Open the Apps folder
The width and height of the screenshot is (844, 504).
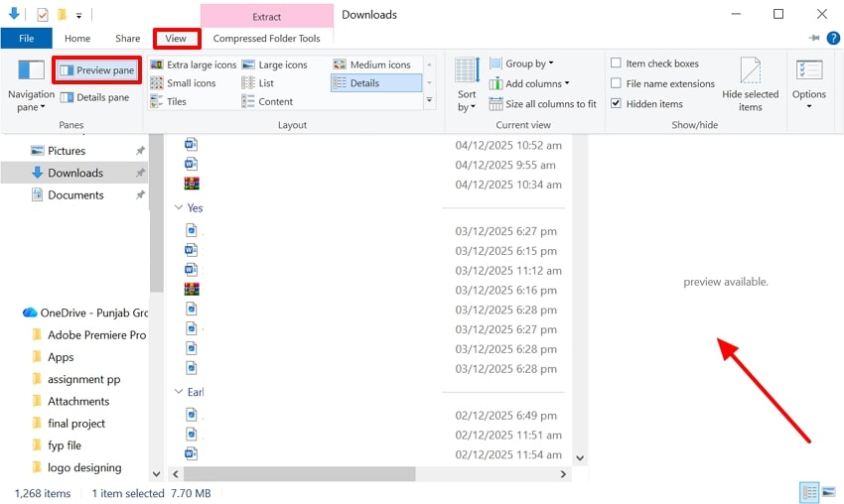(x=53, y=357)
